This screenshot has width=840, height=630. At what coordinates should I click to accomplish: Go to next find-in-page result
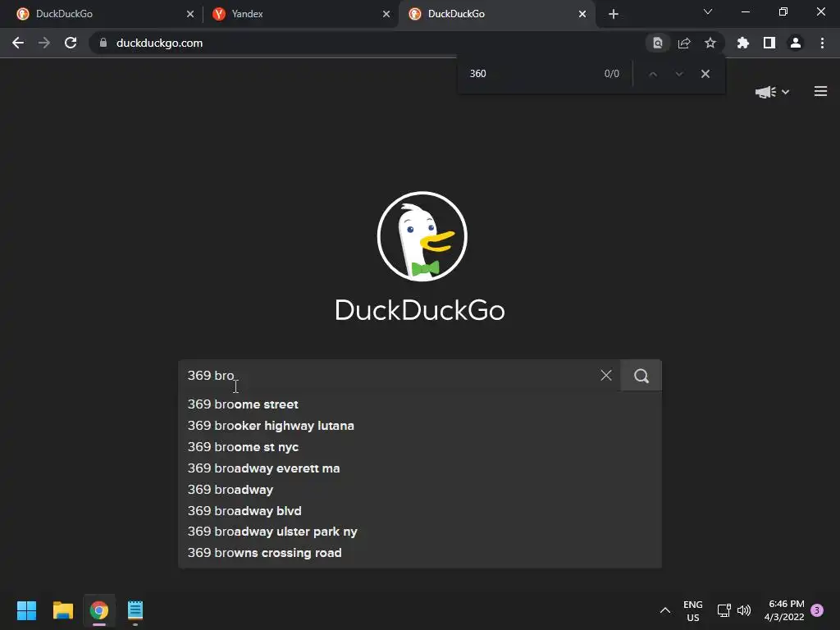coord(678,74)
